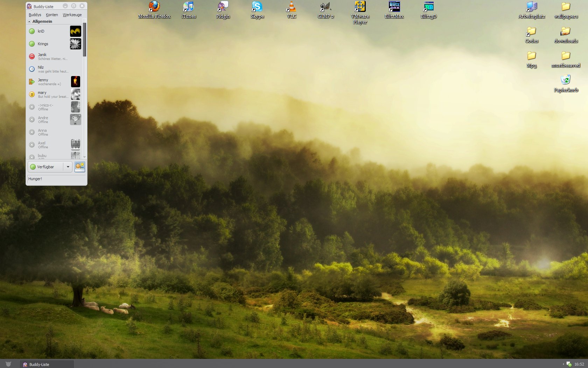Image resolution: width=588 pixels, height=368 pixels.
Task: Click the down arrow of buddy list scrollbar
Action: pos(84,157)
